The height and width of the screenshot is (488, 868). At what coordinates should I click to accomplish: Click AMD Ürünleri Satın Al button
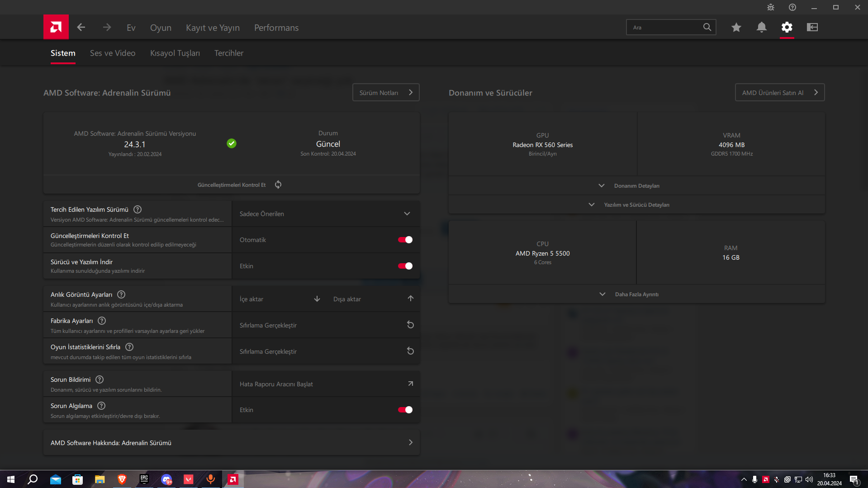point(780,92)
